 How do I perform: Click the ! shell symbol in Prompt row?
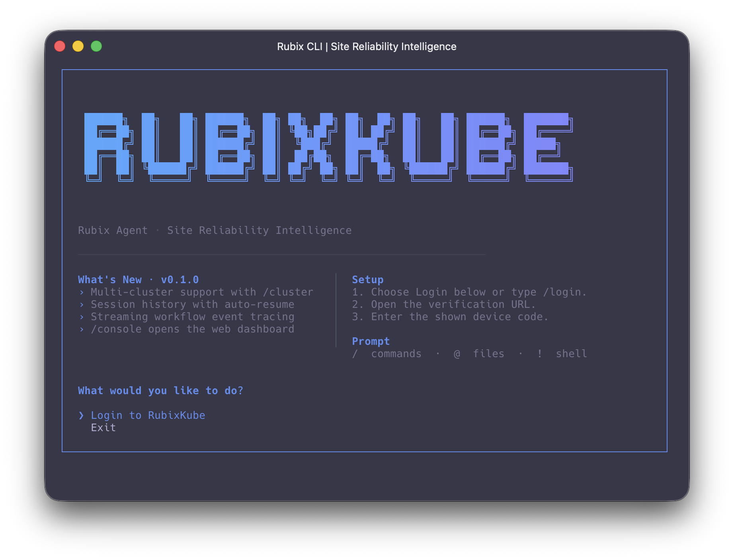[540, 353]
